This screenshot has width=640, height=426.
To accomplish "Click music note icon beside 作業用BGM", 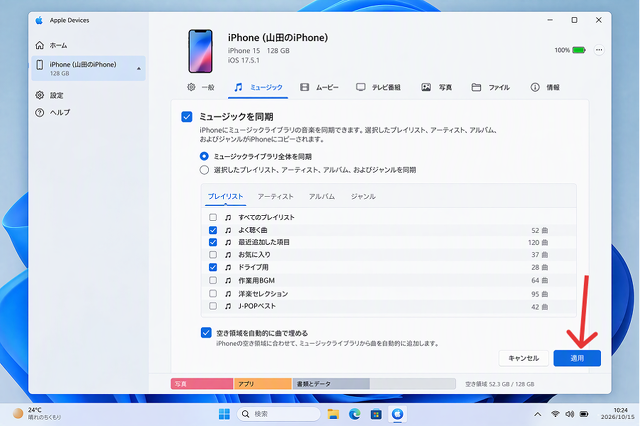I will click(x=228, y=280).
